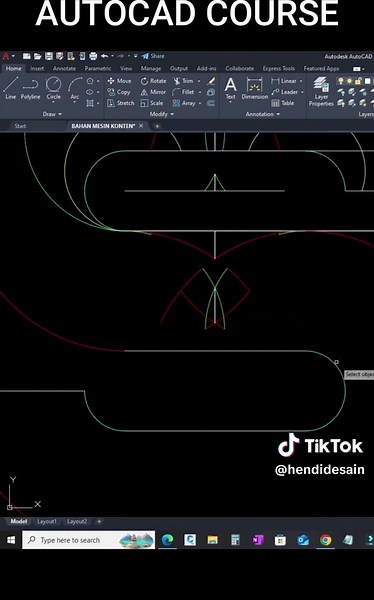This screenshot has width=374, height=600.
Task: Activate the Stretch command
Action: point(121,103)
